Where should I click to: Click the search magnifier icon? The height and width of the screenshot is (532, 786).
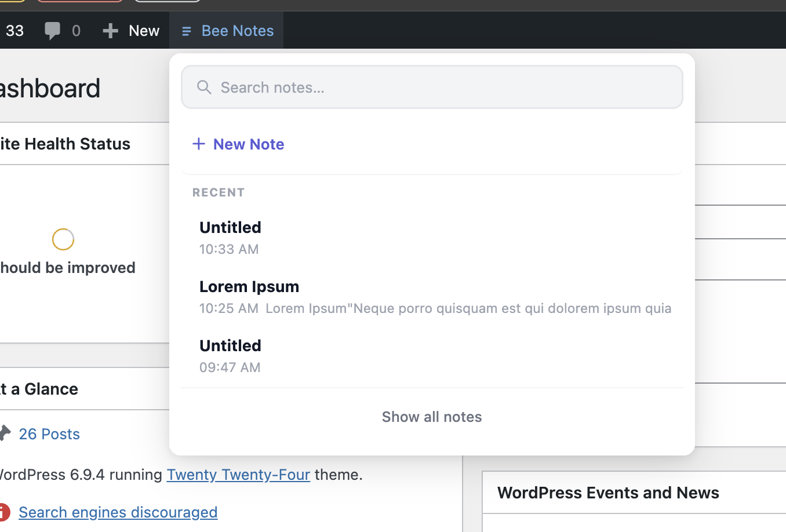point(204,87)
